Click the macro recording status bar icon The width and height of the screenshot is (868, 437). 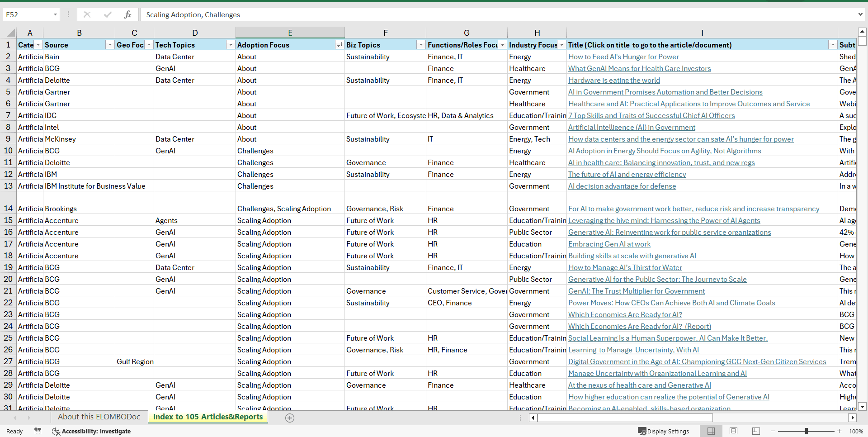pos(38,431)
